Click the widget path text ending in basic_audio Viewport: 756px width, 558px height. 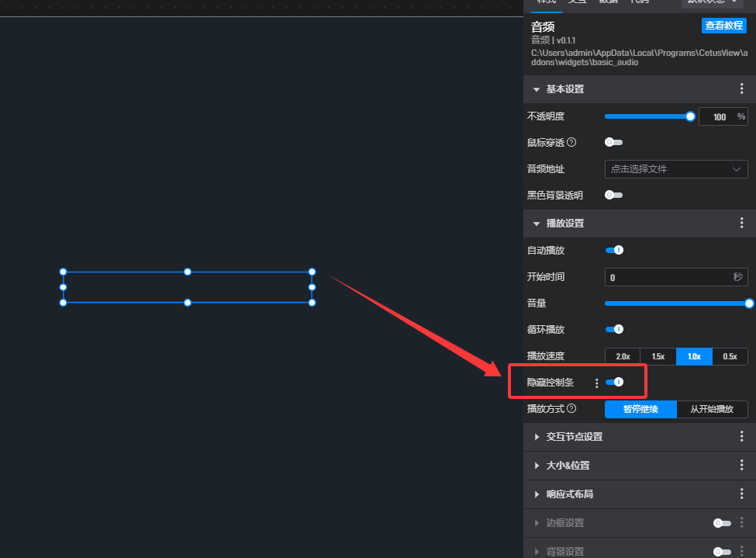640,57
